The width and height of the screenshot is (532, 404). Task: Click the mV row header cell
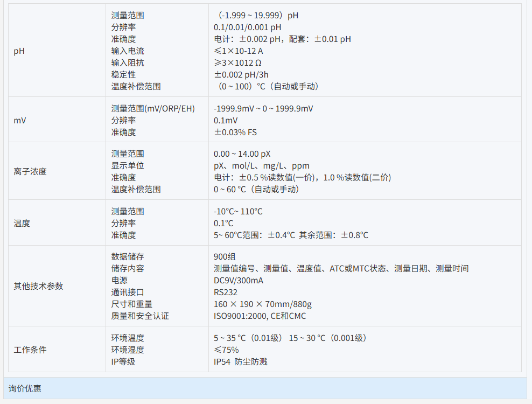pos(20,120)
